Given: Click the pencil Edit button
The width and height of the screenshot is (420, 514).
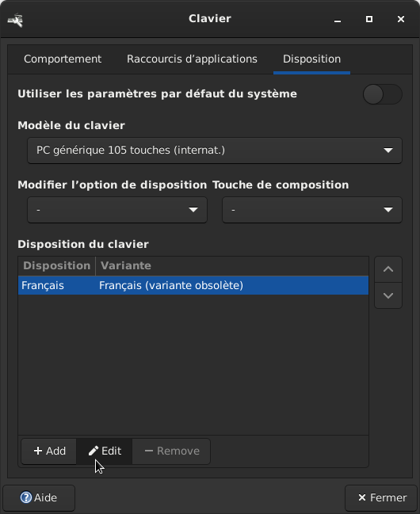Looking at the screenshot, I should click(x=105, y=451).
